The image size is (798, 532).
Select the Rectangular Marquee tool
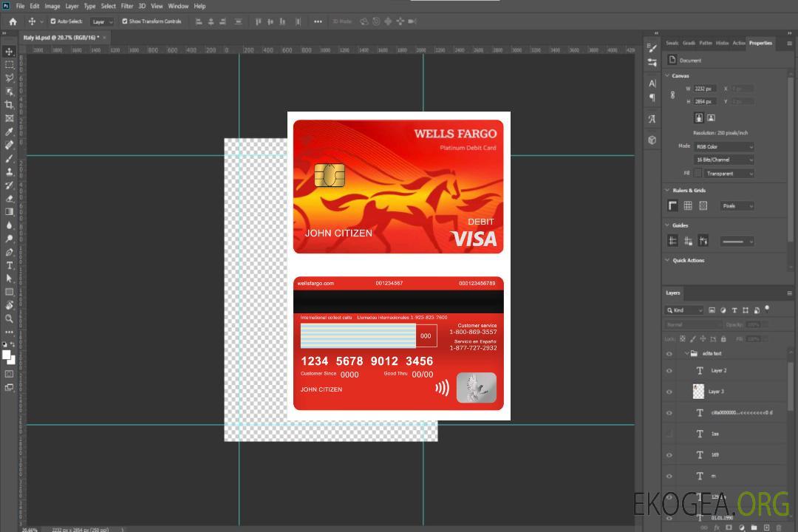pos(9,65)
